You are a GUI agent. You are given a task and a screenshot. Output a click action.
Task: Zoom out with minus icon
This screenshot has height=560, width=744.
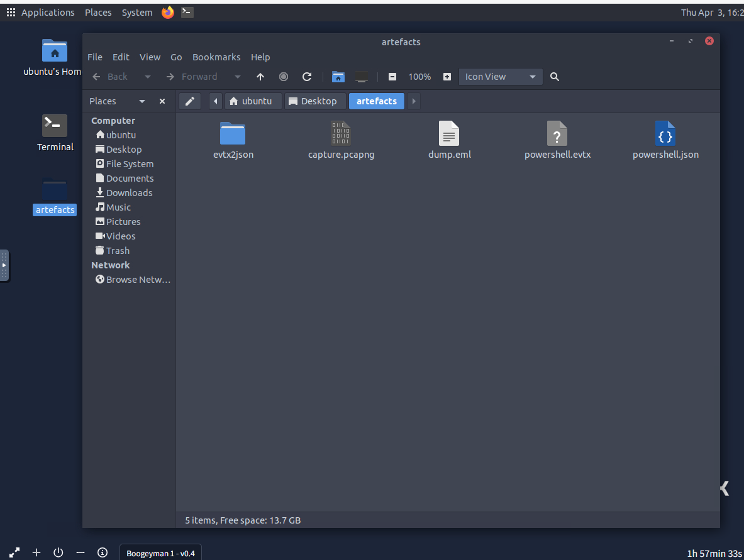pos(392,77)
